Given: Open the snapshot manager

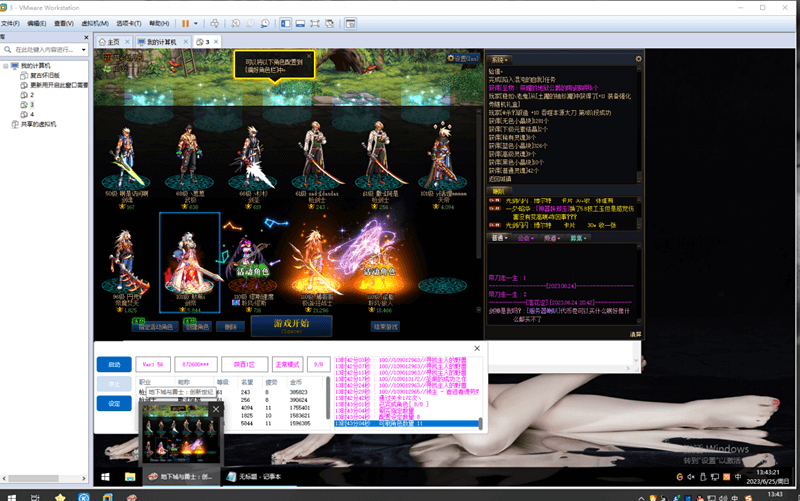Looking at the screenshot, I should pos(265,23).
